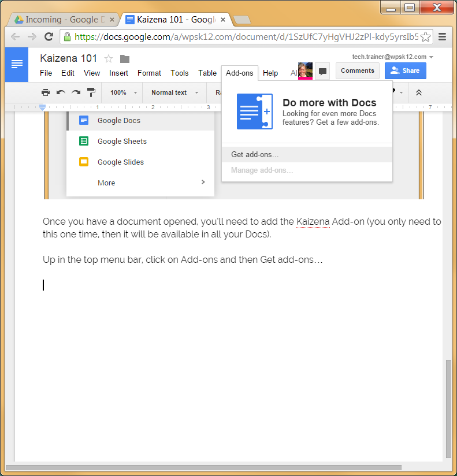Open the comment thread icon
The image size is (457, 476).
click(322, 72)
